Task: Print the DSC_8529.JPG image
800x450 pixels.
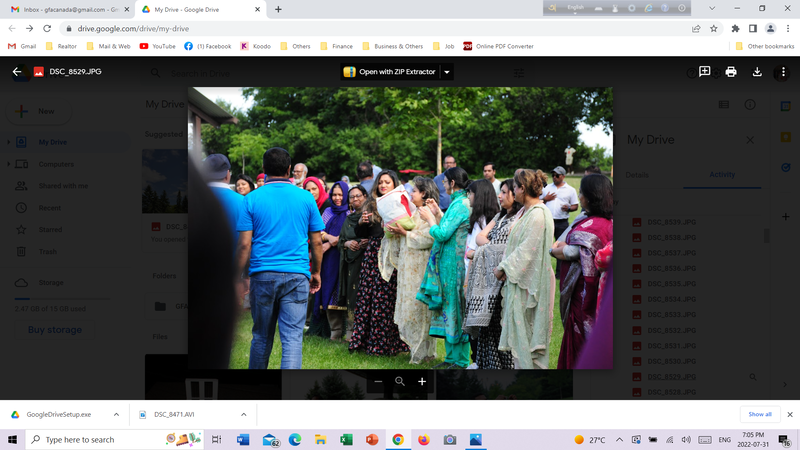Action: pos(731,72)
